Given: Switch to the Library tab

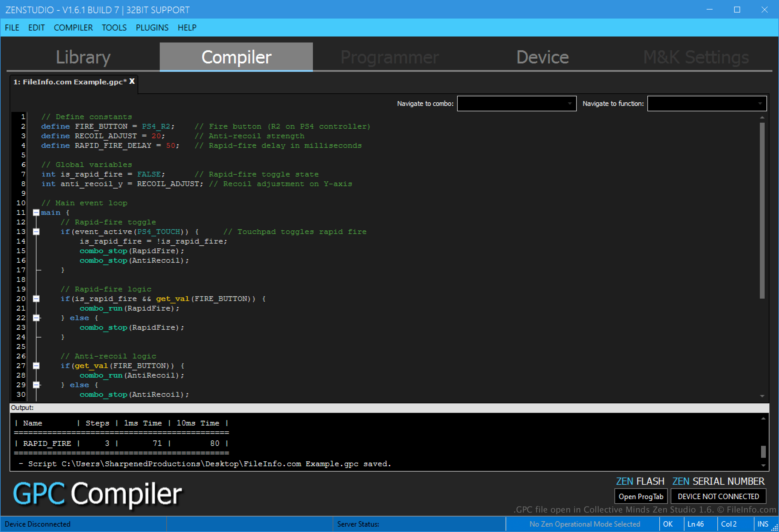Looking at the screenshot, I should point(83,57).
